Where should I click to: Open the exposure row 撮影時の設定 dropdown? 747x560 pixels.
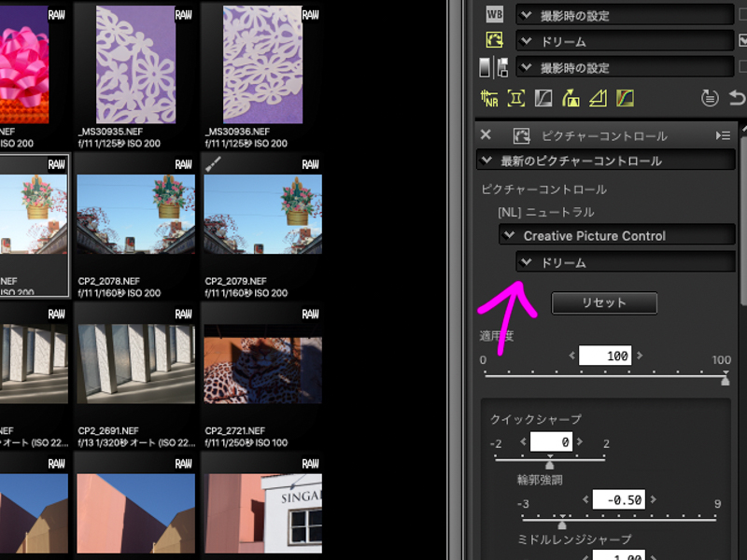pyautogui.click(x=625, y=67)
